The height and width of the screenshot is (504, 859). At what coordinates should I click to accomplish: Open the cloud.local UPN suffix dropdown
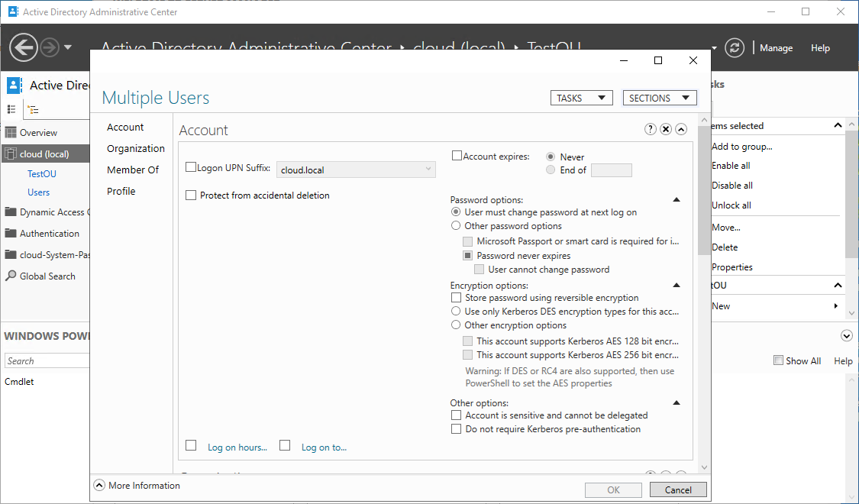click(356, 170)
